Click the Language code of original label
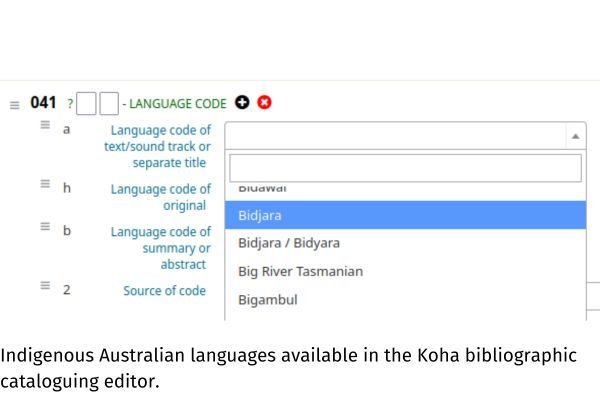This screenshot has width=600, height=400. pyautogui.click(x=161, y=197)
